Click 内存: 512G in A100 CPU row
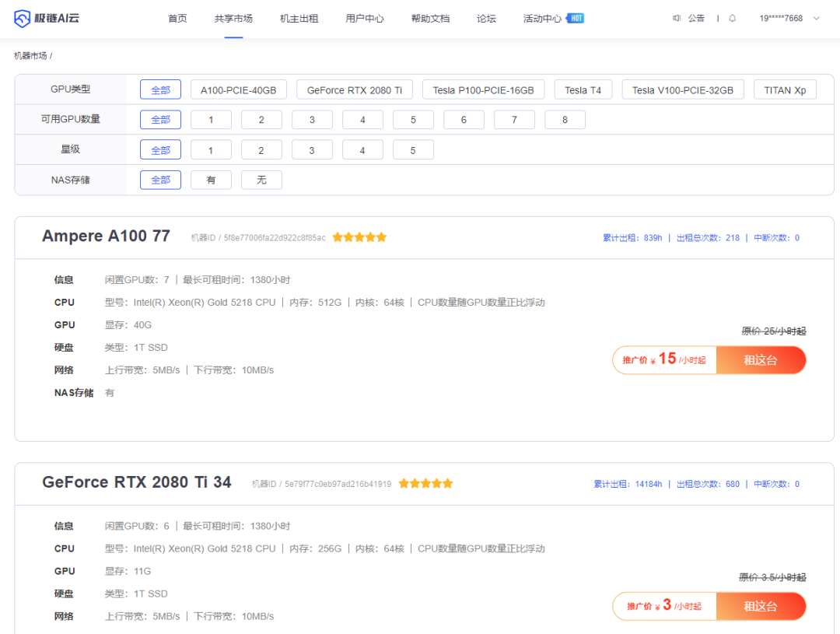 point(316,303)
